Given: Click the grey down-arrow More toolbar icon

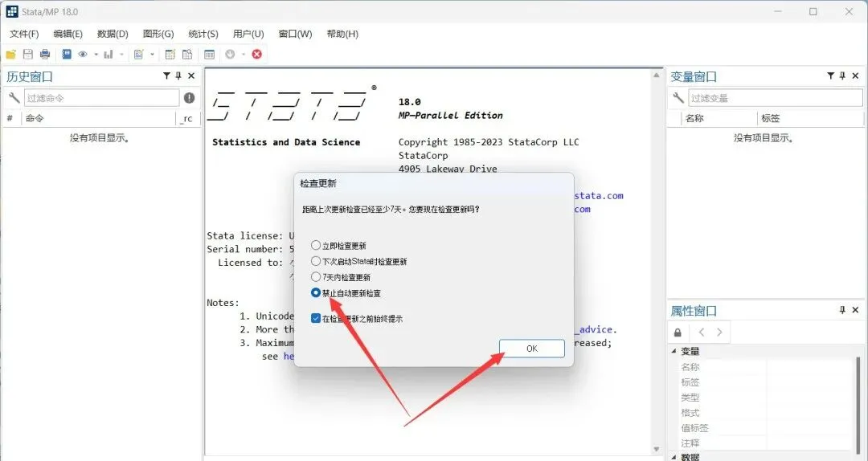Looking at the screenshot, I should (x=231, y=55).
